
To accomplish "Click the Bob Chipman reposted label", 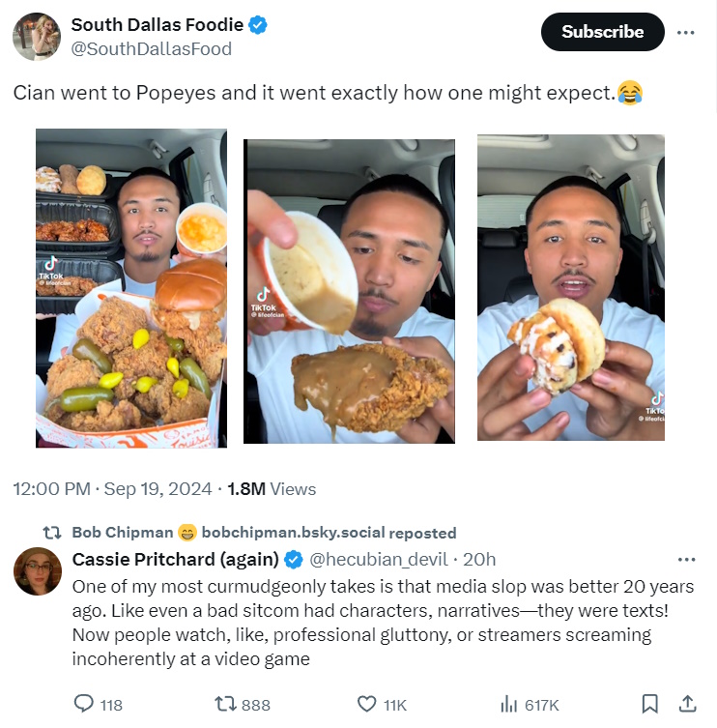I will pyautogui.click(x=263, y=533).
